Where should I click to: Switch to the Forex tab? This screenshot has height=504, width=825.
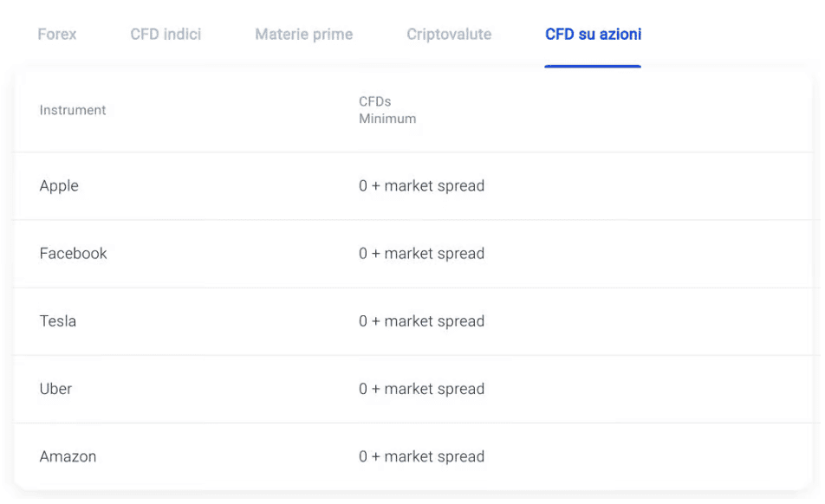click(x=57, y=34)
